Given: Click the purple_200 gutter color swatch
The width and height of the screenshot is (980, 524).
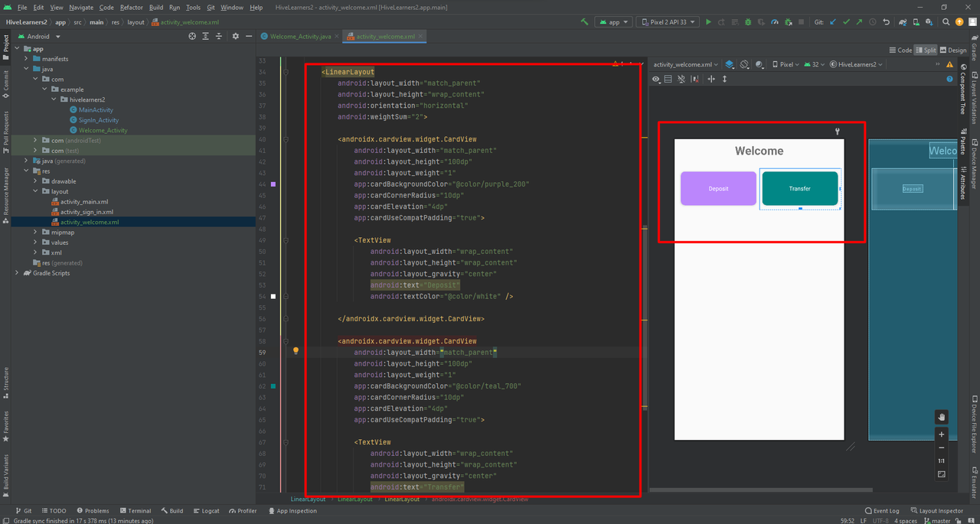Looking at the screenshot, I should point(273,184).
